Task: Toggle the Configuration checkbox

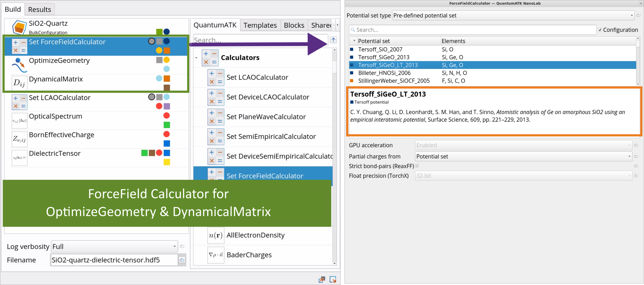Action: (600, 30)
